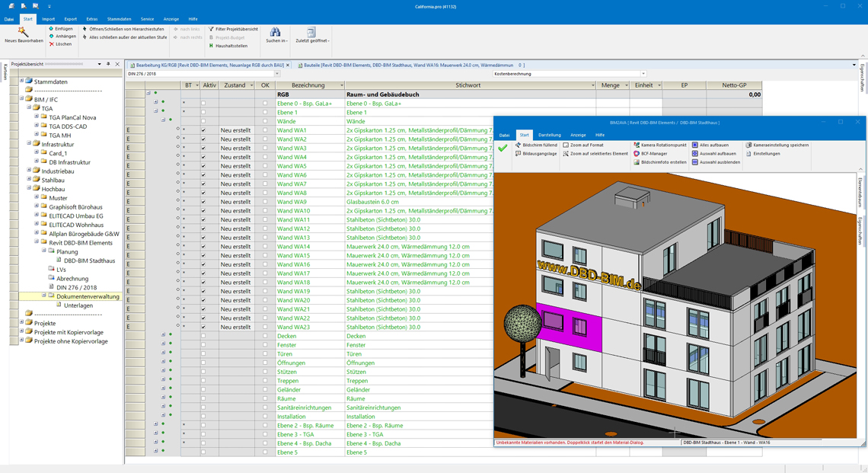Click the Filter Projektübersicht funnel icon
Viewport: 868px width, 473px height.
click(x=211, y=29)
